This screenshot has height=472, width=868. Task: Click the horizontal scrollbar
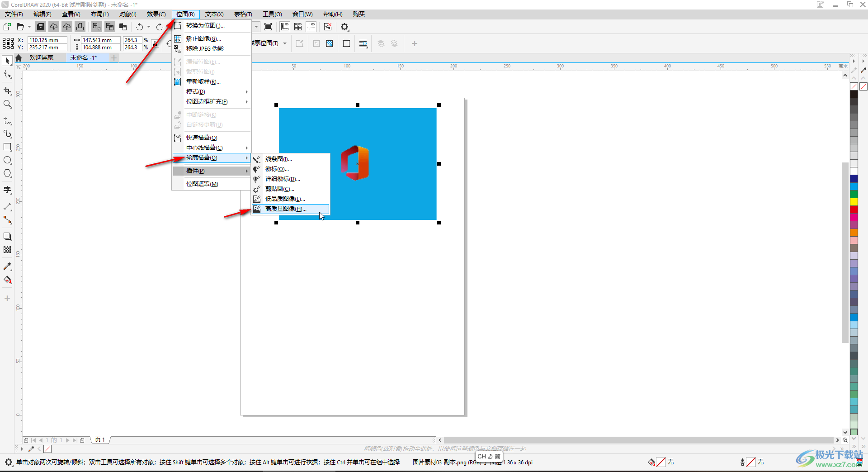click(639, 440)
